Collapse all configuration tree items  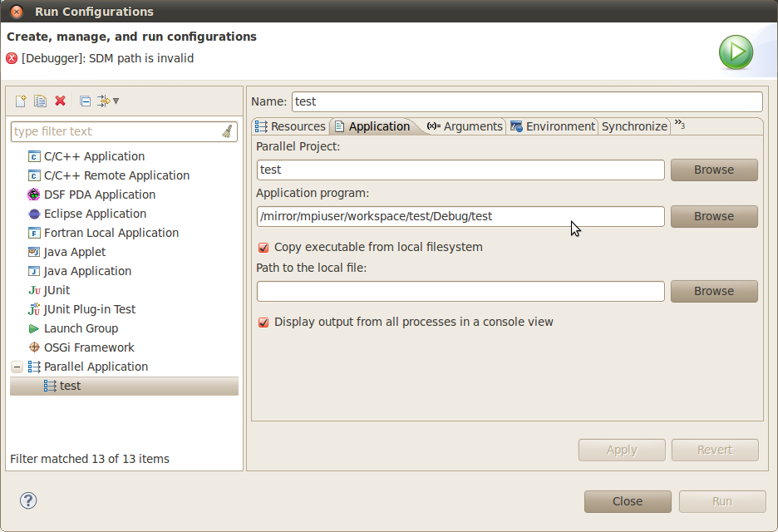(x=86, y=101)
